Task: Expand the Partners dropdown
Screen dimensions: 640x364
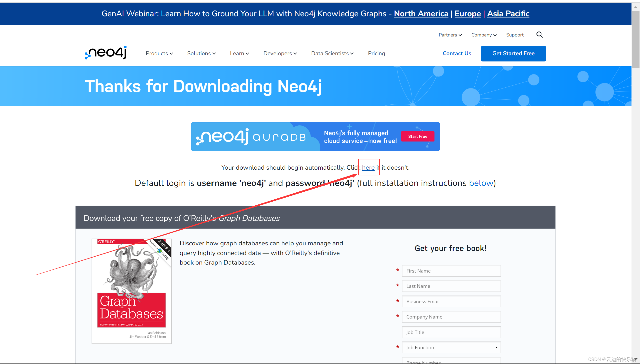Action: pos(450,35)
